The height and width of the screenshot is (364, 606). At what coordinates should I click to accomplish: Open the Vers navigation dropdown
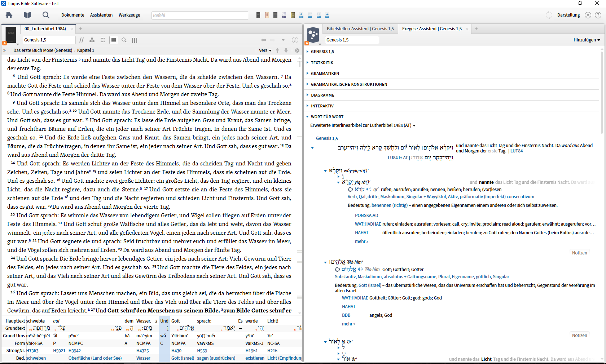(265, 50)
